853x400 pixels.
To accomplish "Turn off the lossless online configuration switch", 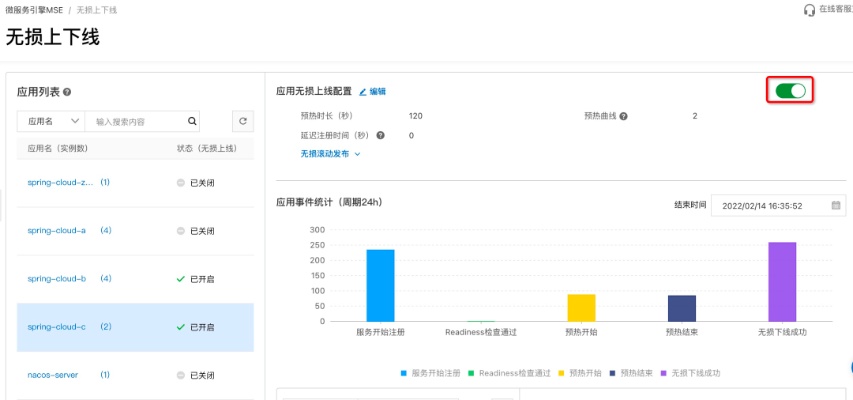I will (x=790, y=90).
